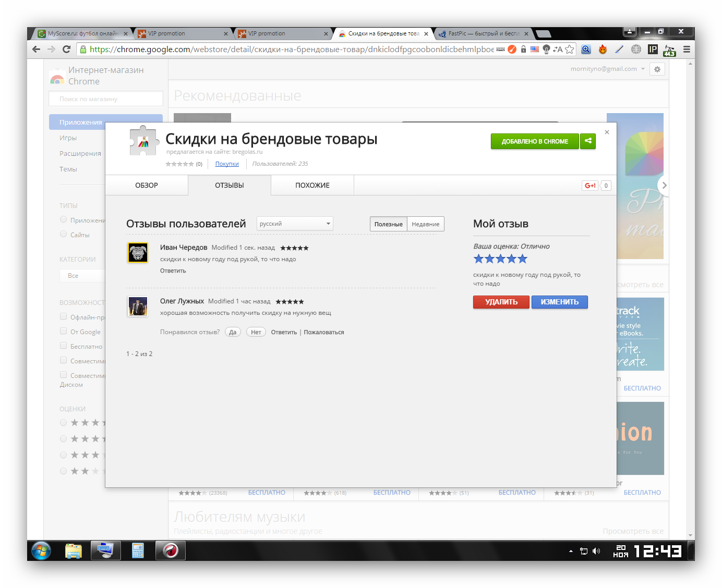Click the Chrome user profile icon

[630, 32]
